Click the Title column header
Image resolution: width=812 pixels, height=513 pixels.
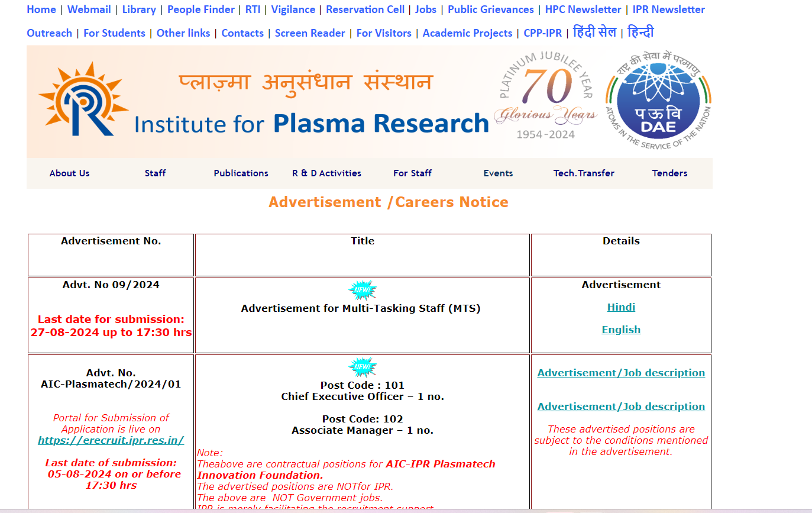363,241
